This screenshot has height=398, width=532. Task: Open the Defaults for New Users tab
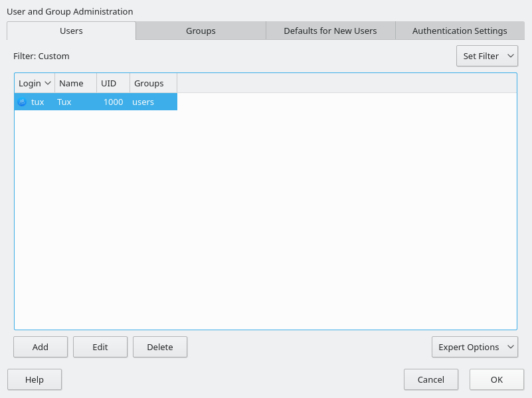pos(330,31)
